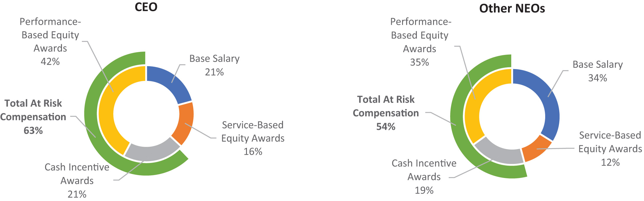Screen dimensions: 644x201
Task: Click the CEO Base Salary 21% label
Action: tap(214, 65)
